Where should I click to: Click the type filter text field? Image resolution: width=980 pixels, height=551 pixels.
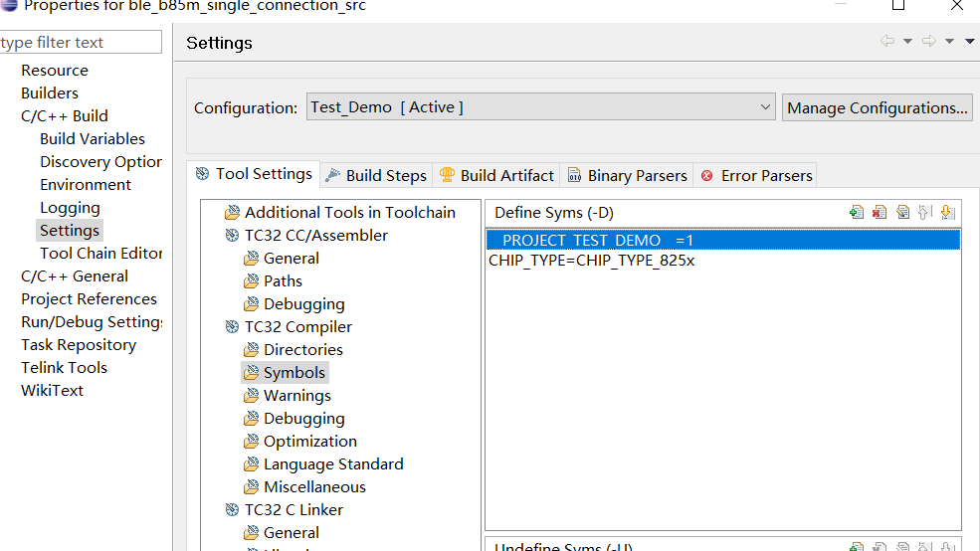point(80,42)
